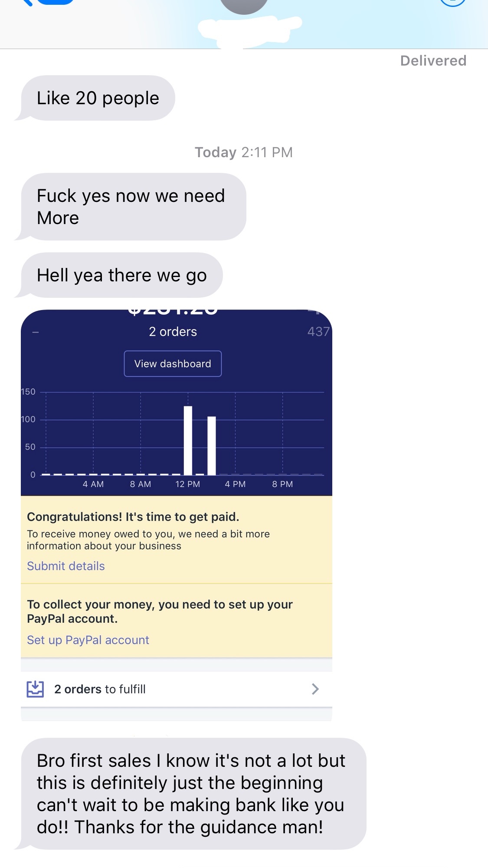Tap the info icon top right

pyautogui.click(x=453, y=3)
